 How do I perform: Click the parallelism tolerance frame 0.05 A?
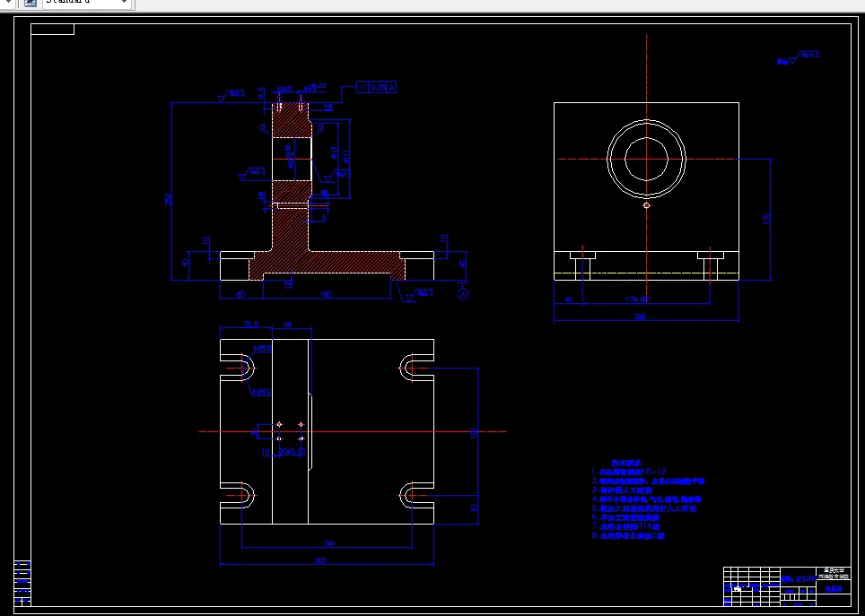tap(376, 87)
